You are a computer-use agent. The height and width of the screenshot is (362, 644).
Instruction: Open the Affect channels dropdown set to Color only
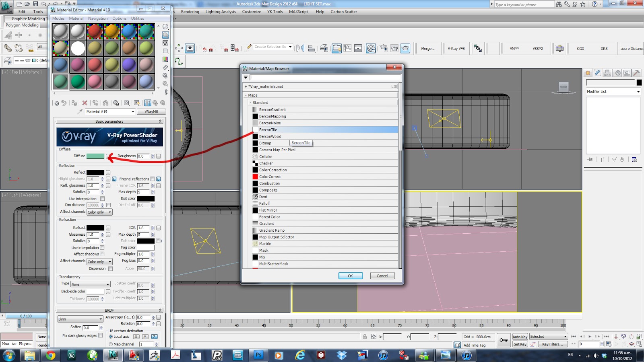tap(99, 212)
